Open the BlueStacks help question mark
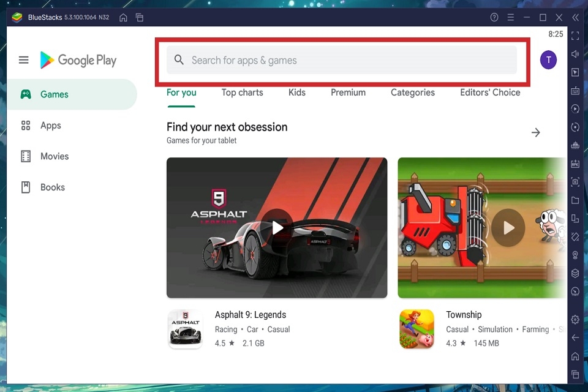This screenshot has height=392, width=588. pyautogui.click(x=494, y=17)
